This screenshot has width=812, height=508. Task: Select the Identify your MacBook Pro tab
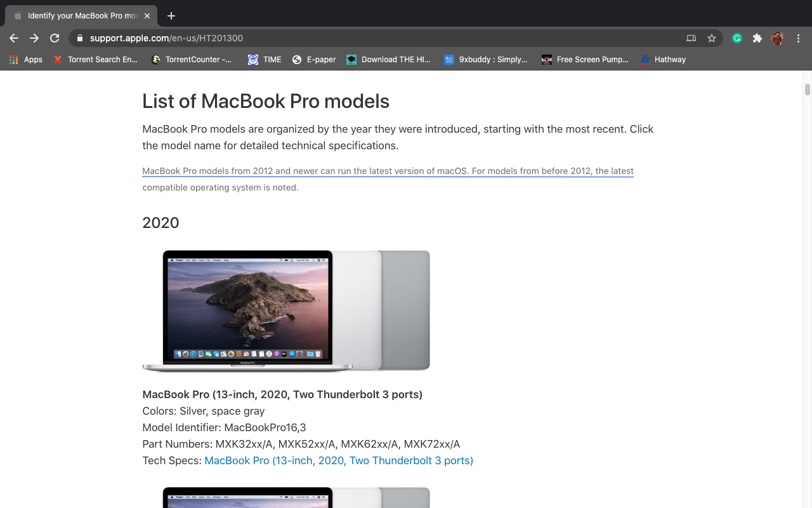pyautogui.click(x=82, y=16)
